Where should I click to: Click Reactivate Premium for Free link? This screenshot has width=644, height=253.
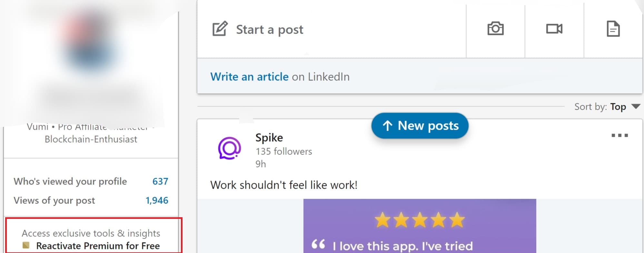pyautogui.click(x=98, y=246)
